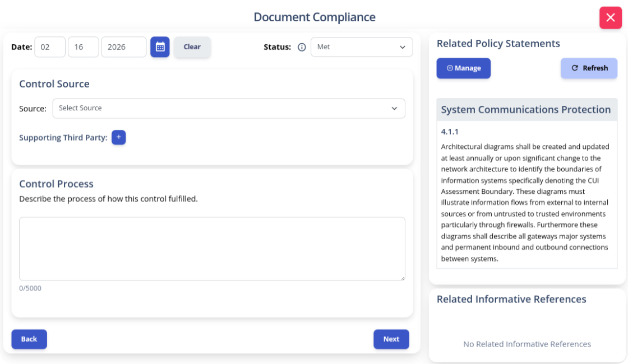628x364 pixels.
Task: Click the year field showing 2026
Action: click(x=124, y=47)
